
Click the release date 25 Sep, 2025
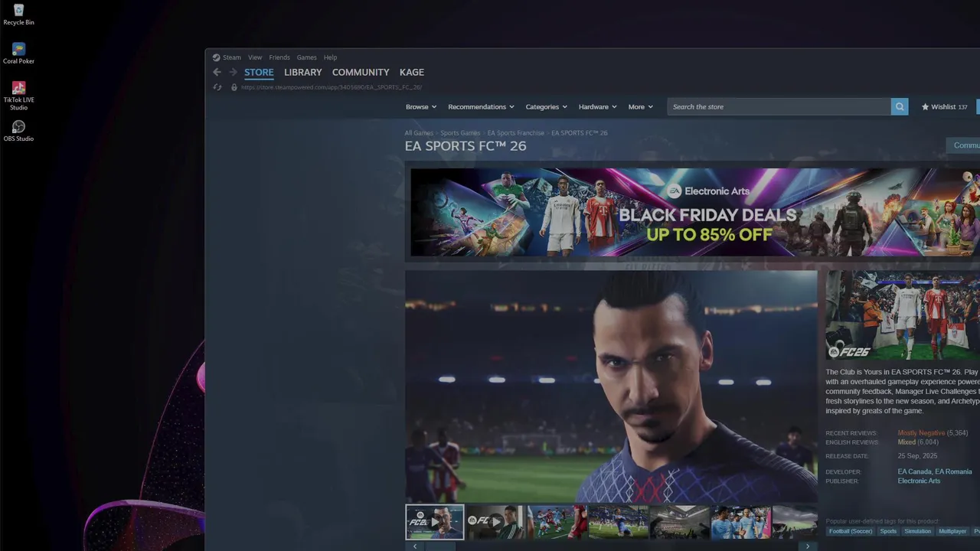(x=917, y=456)
